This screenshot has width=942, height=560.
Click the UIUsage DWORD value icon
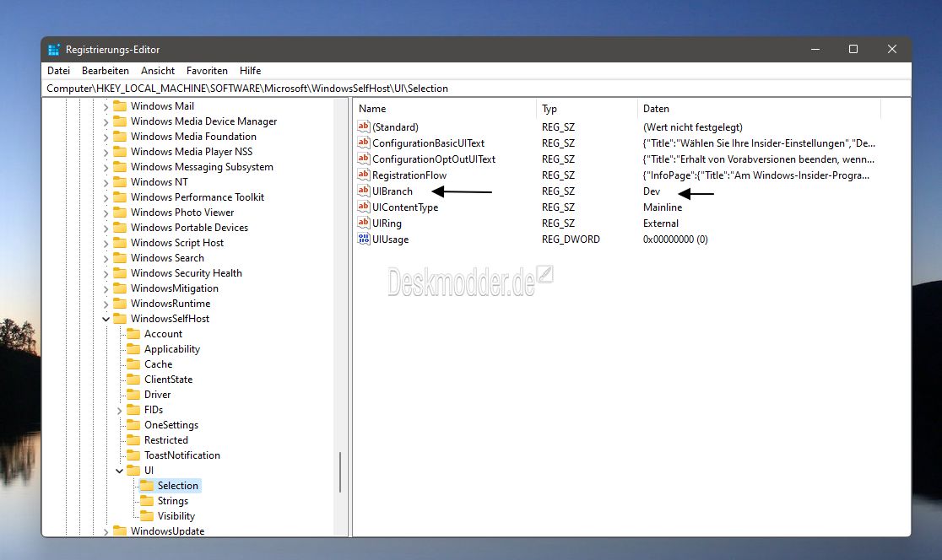pos(364,239)
